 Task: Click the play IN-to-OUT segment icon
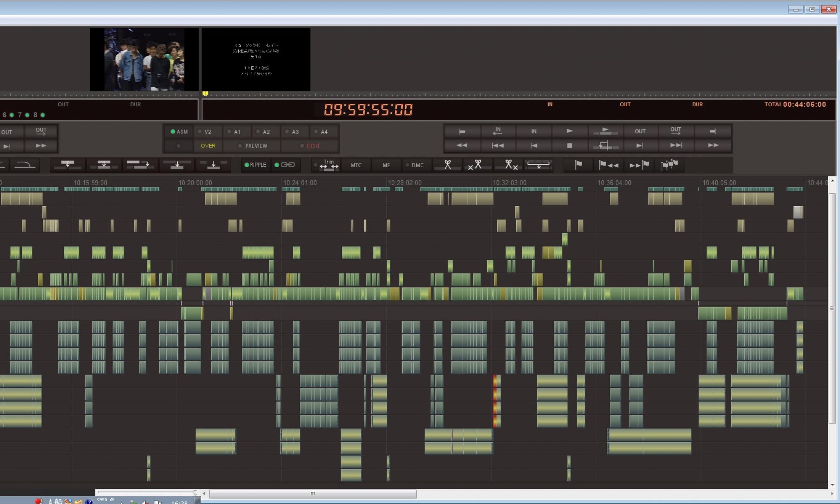tap(605, 131)
